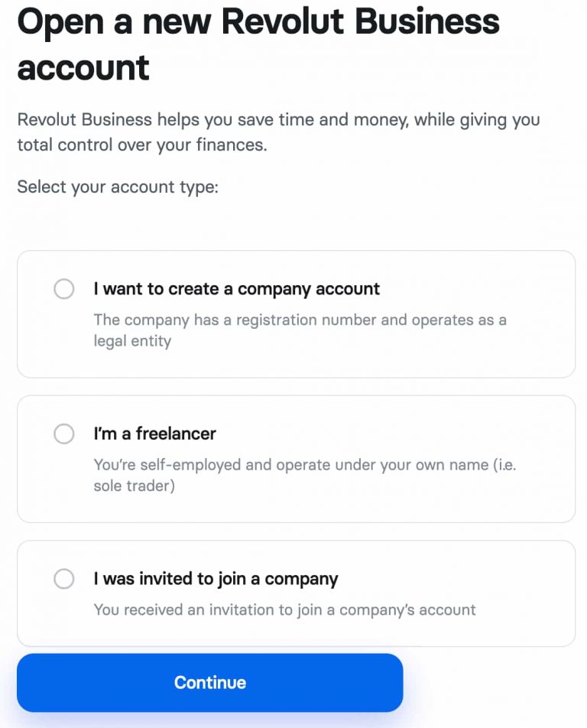
Task: Click the Continue button
Action: point(209,682)
